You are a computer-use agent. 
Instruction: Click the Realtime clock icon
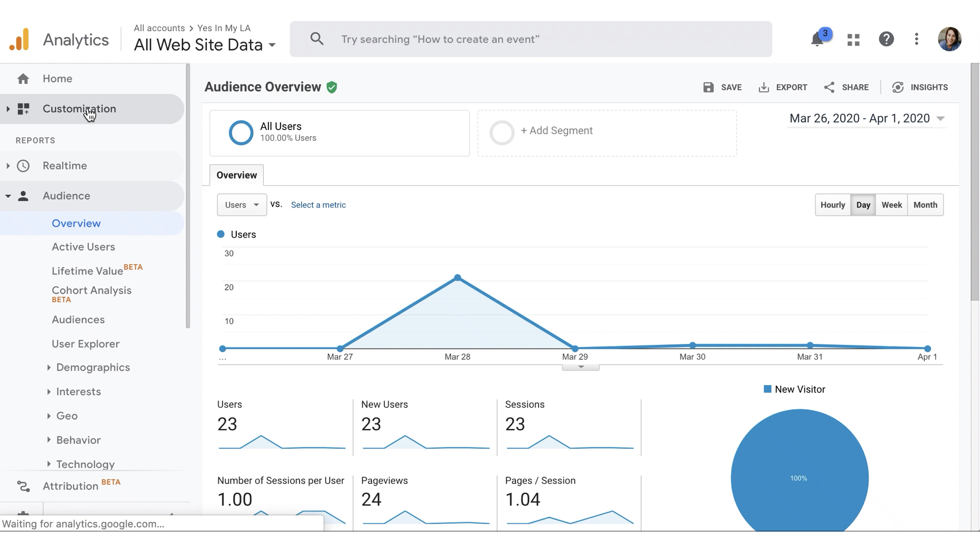[23, 166]
